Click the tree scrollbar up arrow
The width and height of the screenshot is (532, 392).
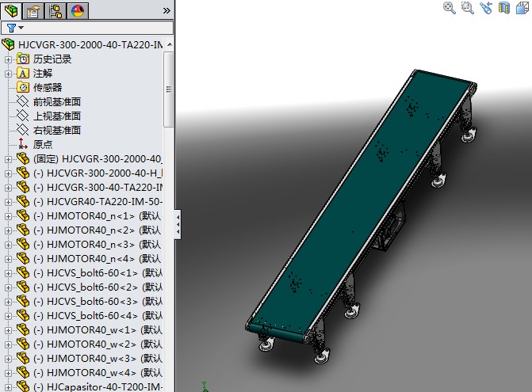pos(170,44)
